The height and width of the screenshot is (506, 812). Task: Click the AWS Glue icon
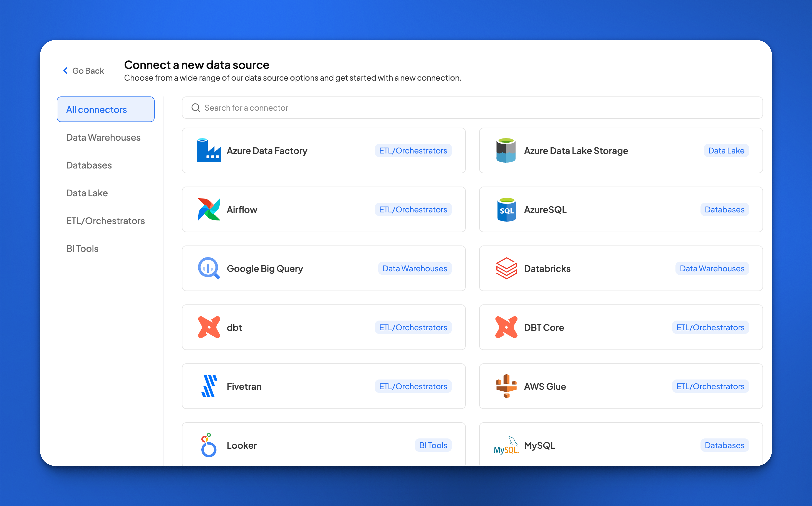tap(506, 386)
